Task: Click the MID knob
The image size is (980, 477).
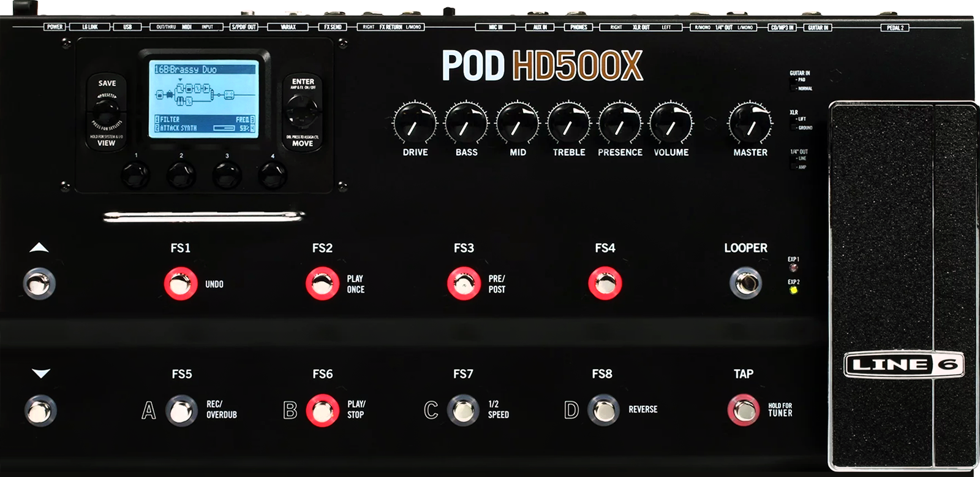Action: 518,123
